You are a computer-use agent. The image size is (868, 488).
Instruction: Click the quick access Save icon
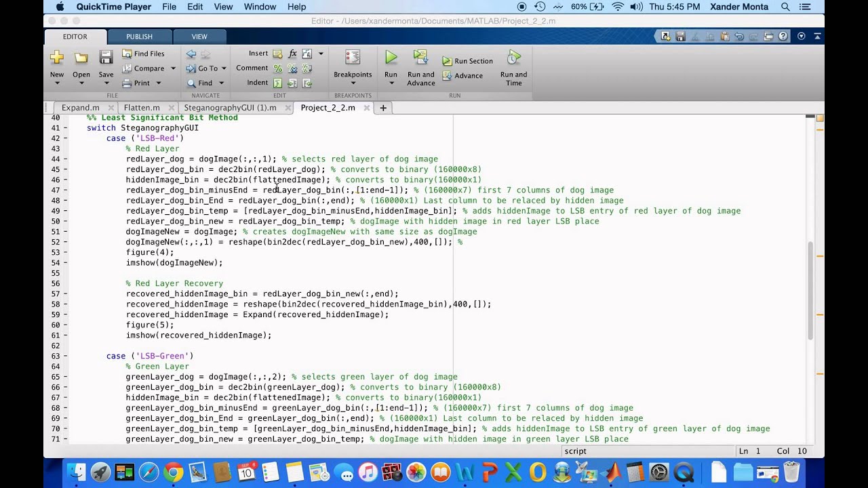(681, 37)
